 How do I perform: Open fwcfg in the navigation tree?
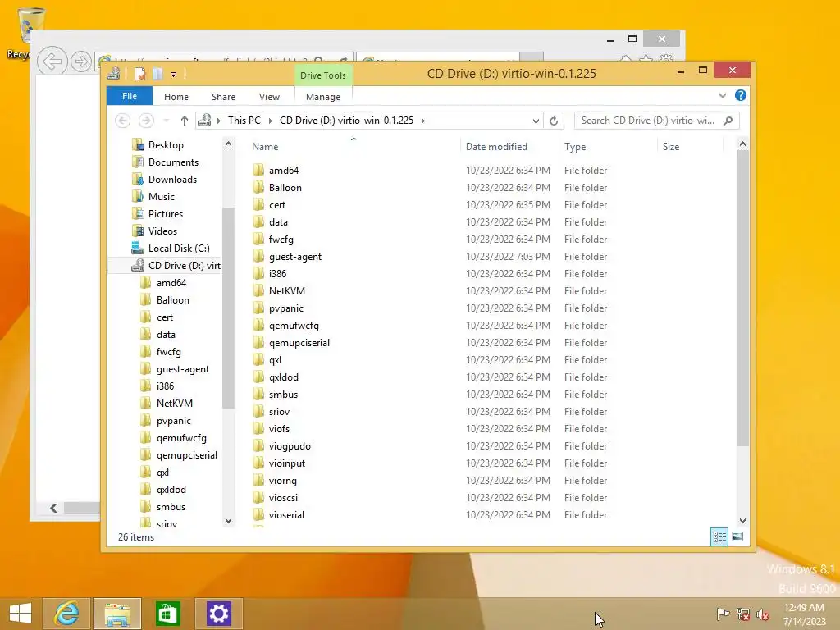coord(168,351)
